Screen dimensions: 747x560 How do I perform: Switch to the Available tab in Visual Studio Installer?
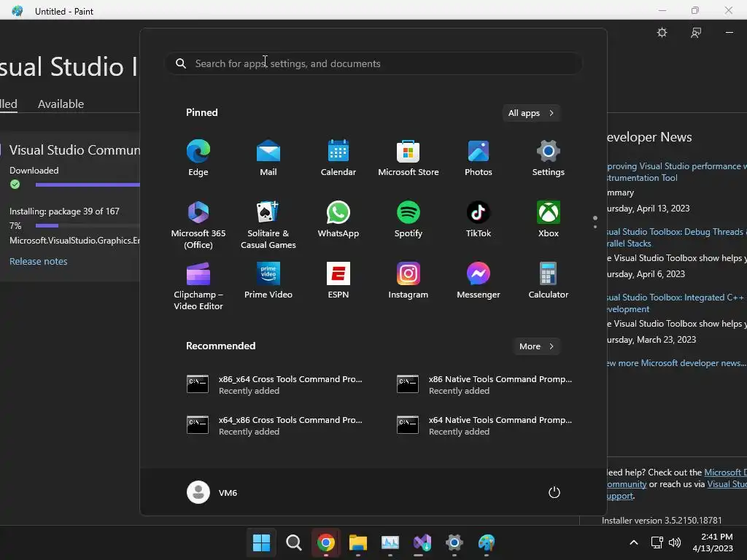(61, 104)
